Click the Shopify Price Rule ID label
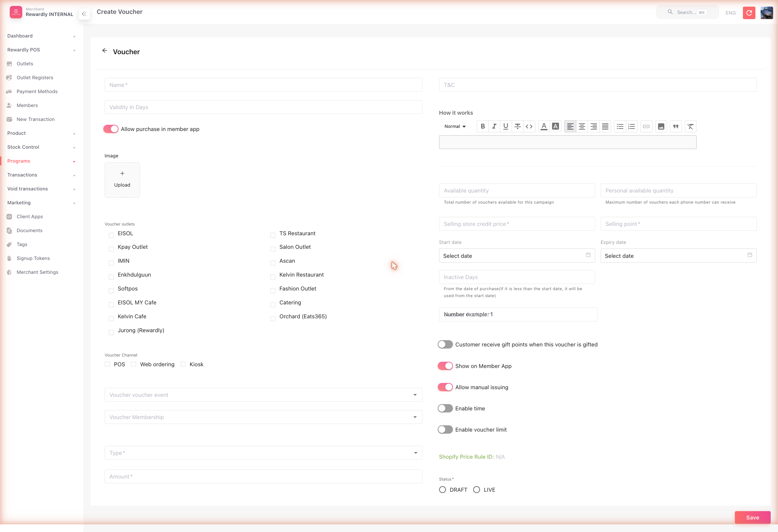The image size is (778, 532). (466, 457)
